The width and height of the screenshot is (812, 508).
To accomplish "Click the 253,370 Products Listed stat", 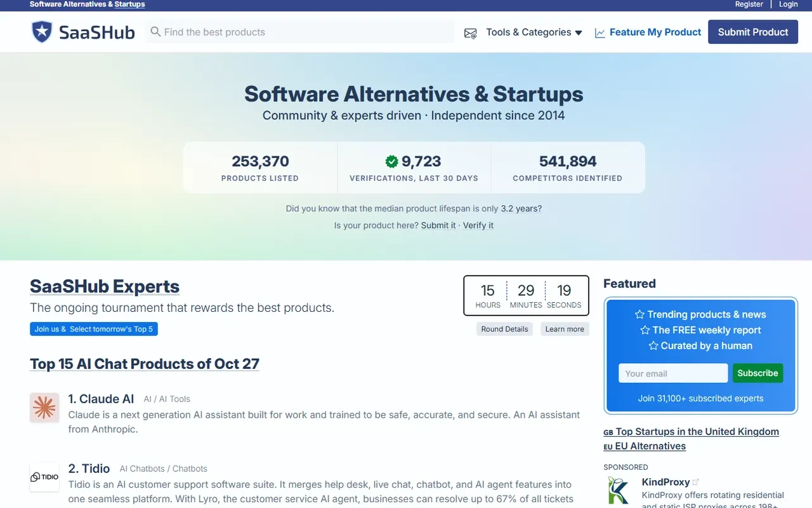I will click(260, 168).
